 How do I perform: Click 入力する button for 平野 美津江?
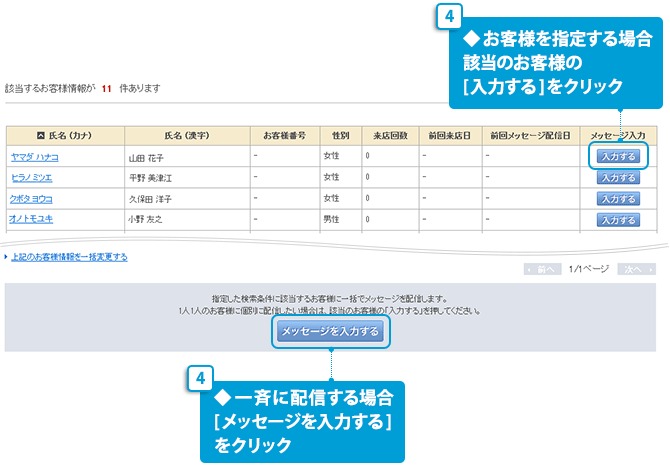(618, 177)
